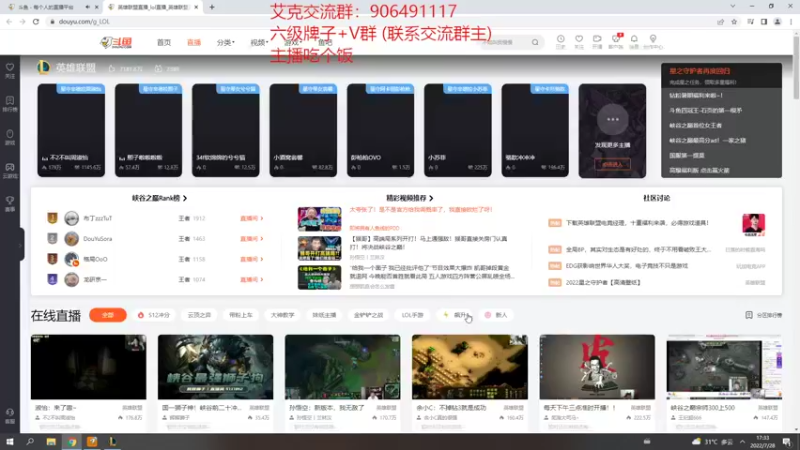Select the 金铲铲之战 filter tag
The height and width of the screenshot is (450, 800).
click(x=368, y=315)
